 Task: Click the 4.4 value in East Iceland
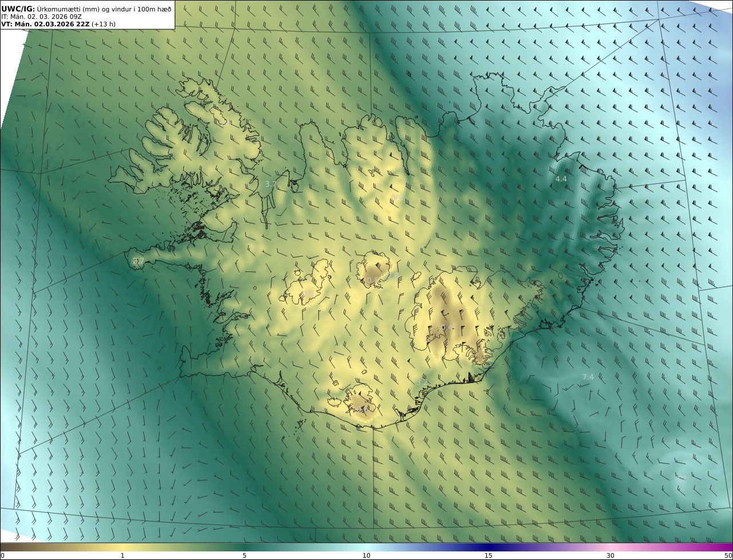pyautogui.click(x=561, y=179)
